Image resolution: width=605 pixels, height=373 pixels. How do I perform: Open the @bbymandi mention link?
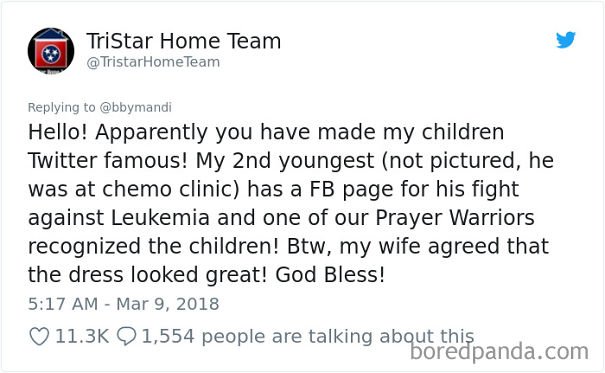pyautogui.click(x=135, y=107)
